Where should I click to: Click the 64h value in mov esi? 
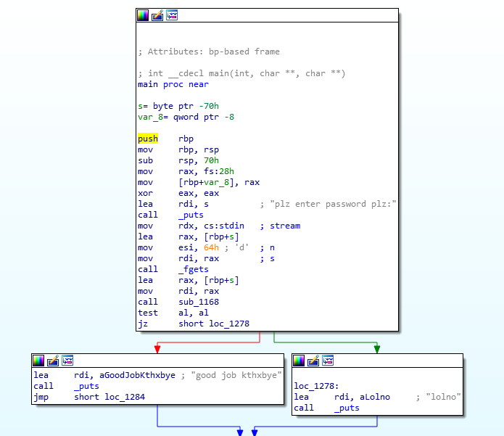click(211, 247)
